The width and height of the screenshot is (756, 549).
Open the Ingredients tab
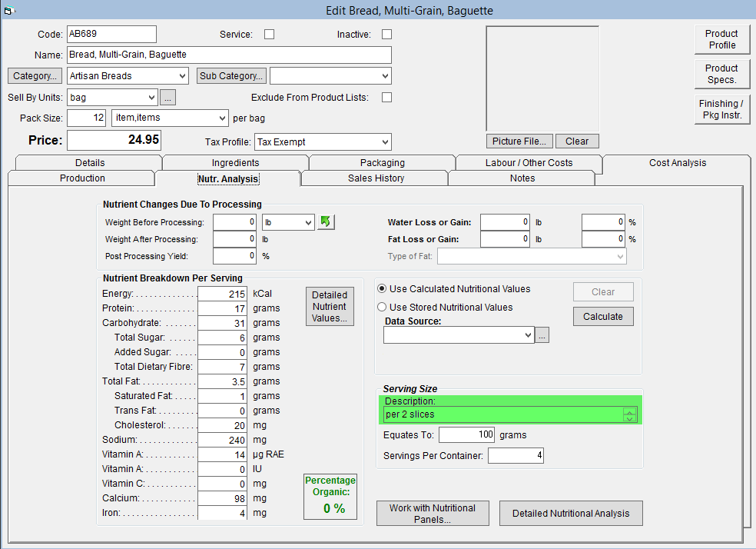point(235,162)
